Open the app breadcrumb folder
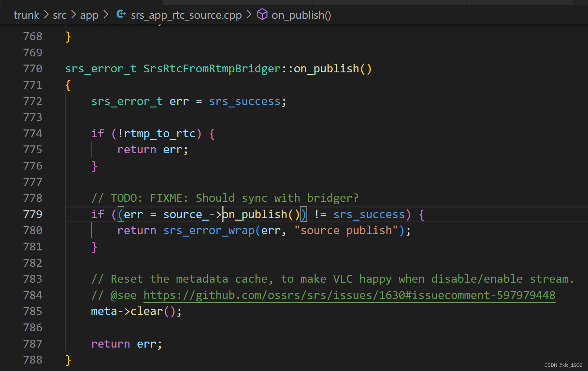588x371 pixels. (x=89, y=15)
